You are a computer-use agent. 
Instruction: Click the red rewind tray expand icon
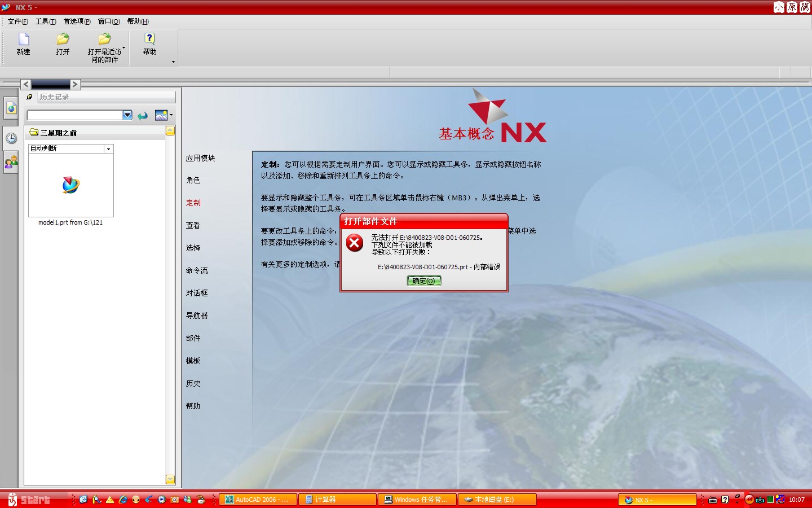(749, 499)
